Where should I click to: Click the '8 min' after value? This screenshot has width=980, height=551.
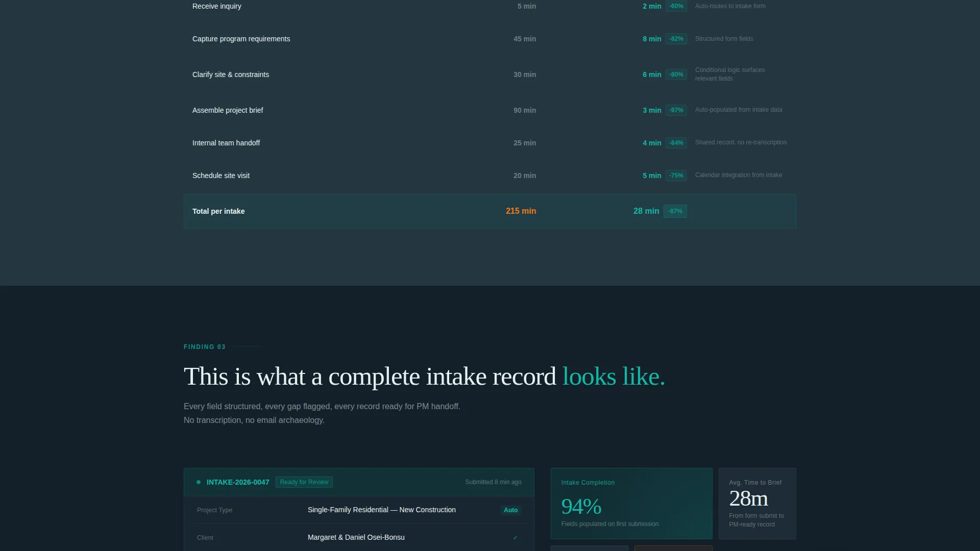(652, 39)
